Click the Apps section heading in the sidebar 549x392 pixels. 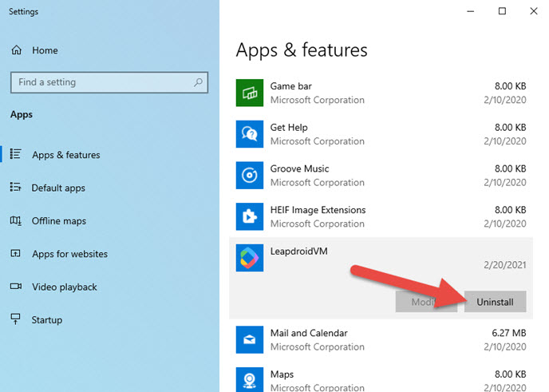[22, 115]
